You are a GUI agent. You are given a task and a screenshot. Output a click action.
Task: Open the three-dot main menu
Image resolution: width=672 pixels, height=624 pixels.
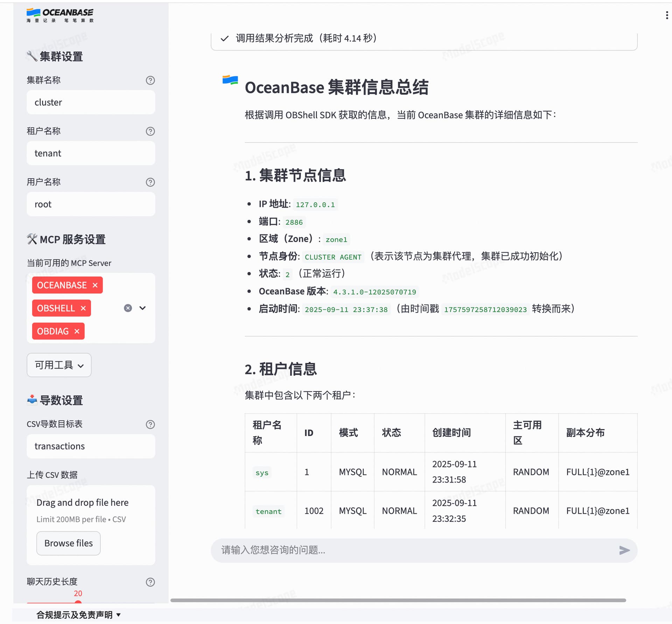point(667,15)
